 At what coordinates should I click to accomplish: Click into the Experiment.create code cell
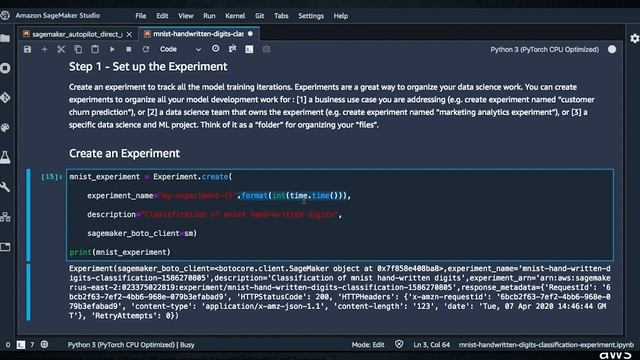(x=340, y=215)
